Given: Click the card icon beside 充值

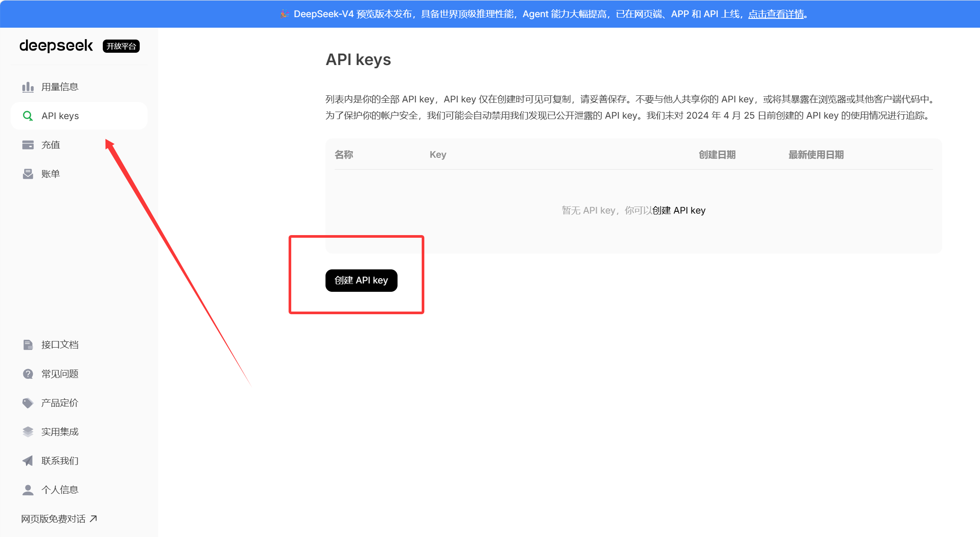Looking at the screenshot, I should (x=28, y=145).
